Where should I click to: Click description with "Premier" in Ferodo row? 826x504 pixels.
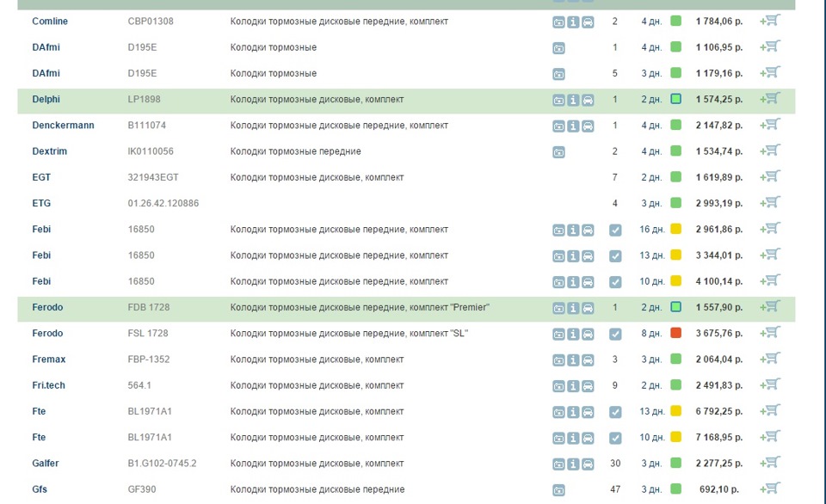(360, 307)
